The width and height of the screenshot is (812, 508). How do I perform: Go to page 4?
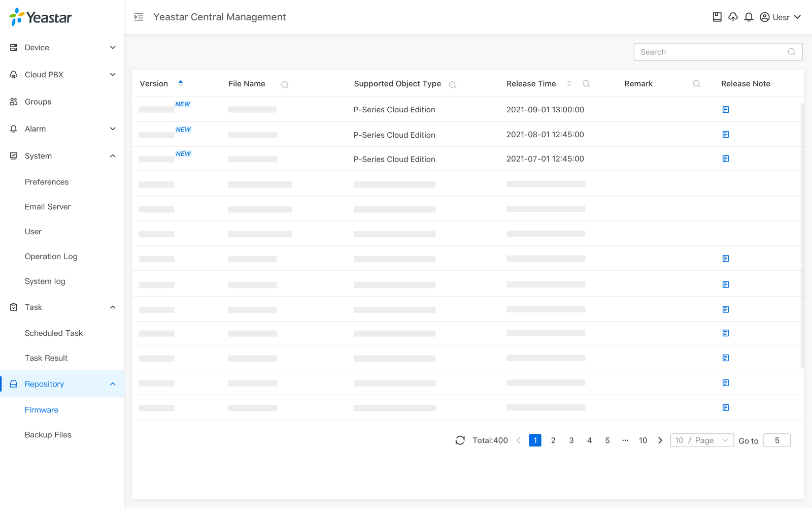(589, 440)
